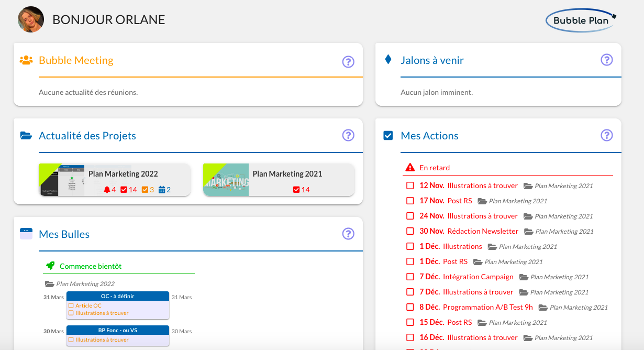Tick the 15 Déc. Post RS checkbox

click(410, 322)
